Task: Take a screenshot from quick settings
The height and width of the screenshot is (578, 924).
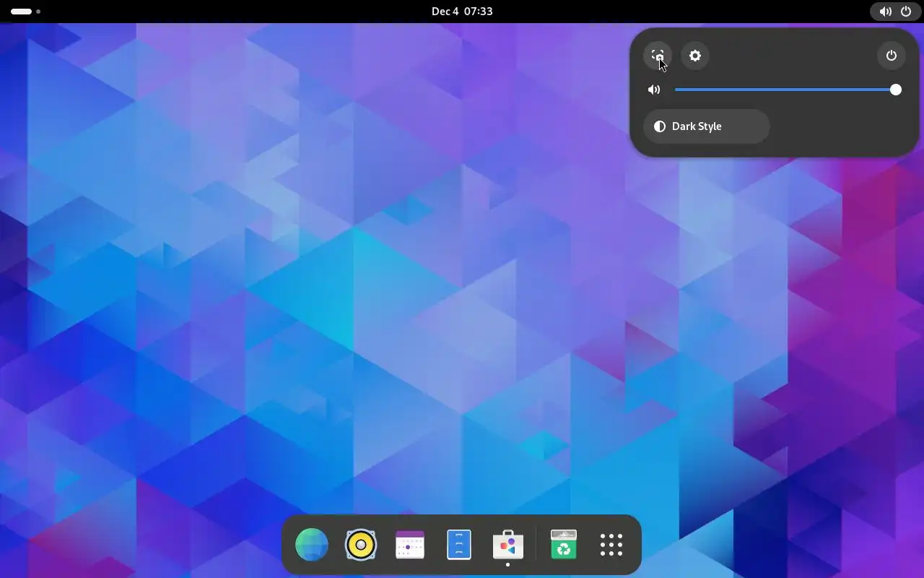Action: pos(658,56)
